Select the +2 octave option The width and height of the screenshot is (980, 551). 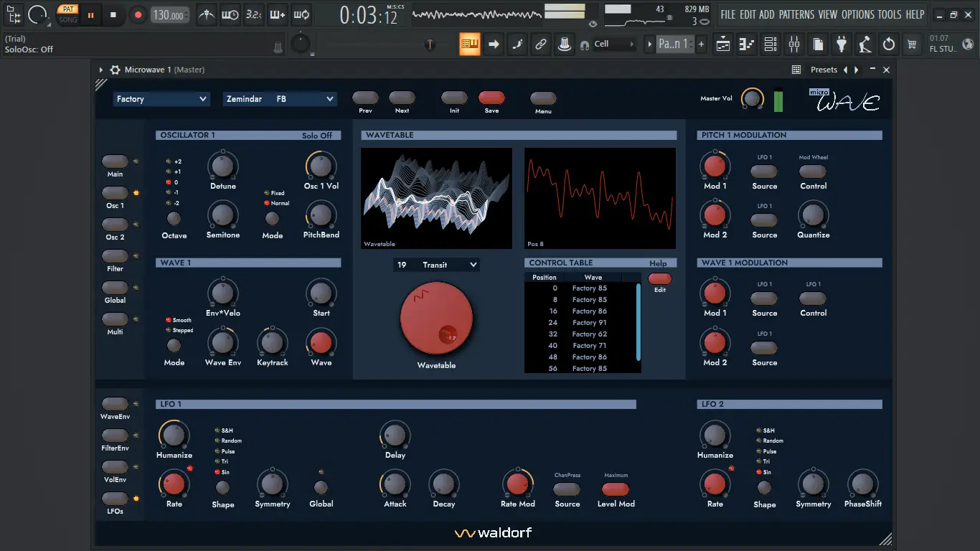click(x=173, y=161)
